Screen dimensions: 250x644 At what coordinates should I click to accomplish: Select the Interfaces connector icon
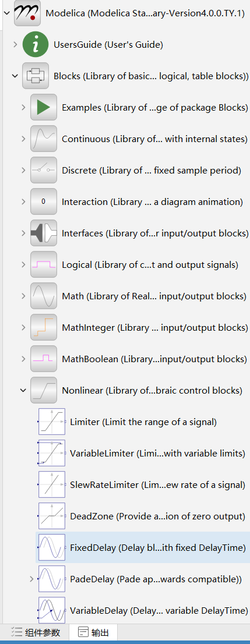(x=44, y=233)
